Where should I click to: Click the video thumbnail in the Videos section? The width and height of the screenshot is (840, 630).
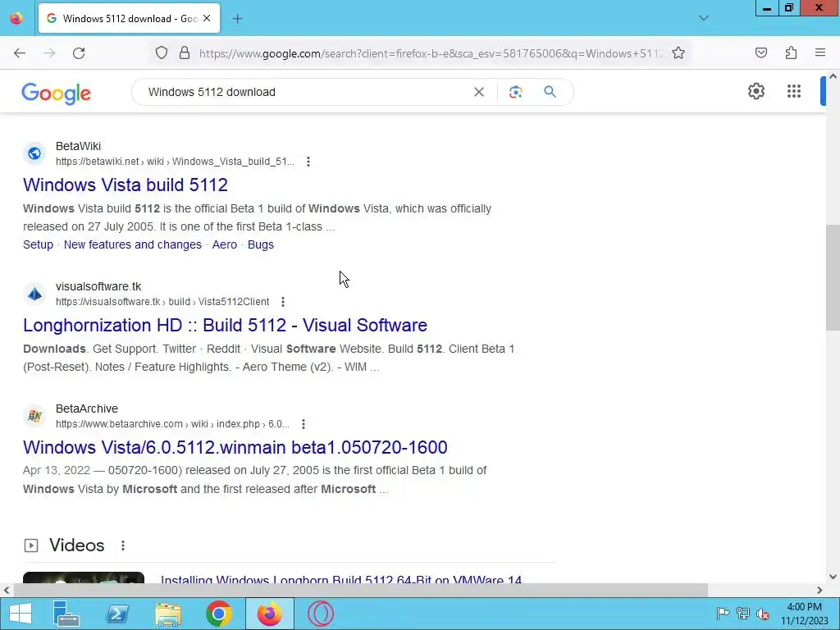pyautogui.click(x=84, y=577)
